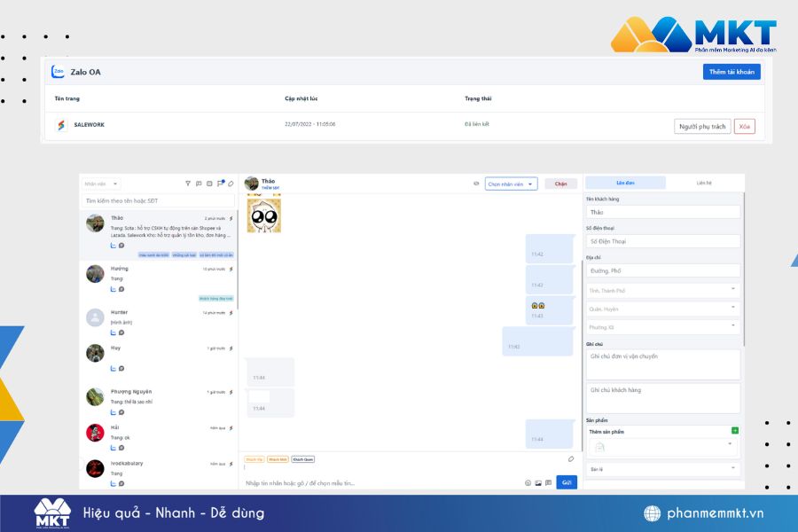
Task: Open the Hunter conversation in the list
Action: coord(158,322)
